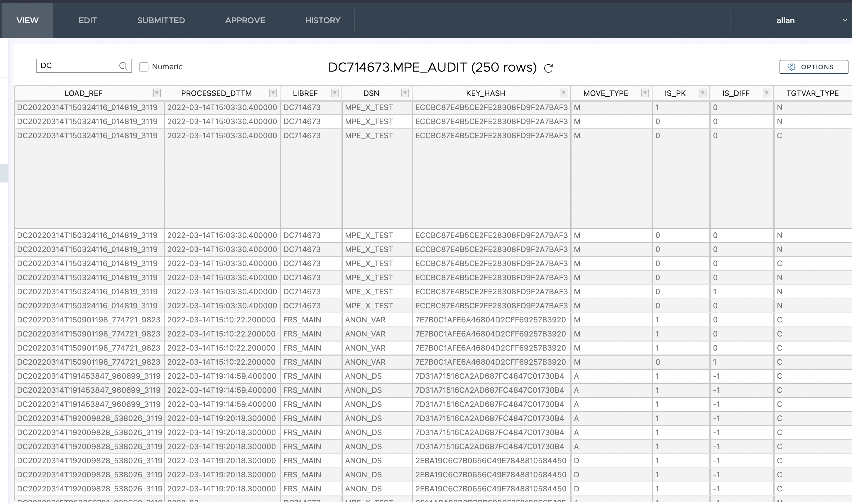Click the search magnifier icon
The width and height of the screenshot is (852, 504).
[124, 66]
